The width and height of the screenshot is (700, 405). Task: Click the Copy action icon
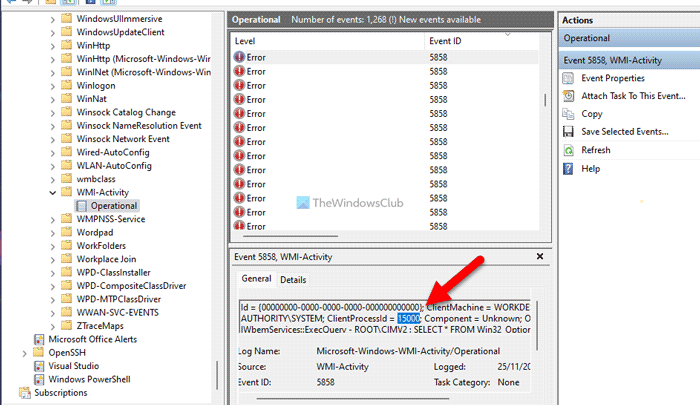point(568,114)
